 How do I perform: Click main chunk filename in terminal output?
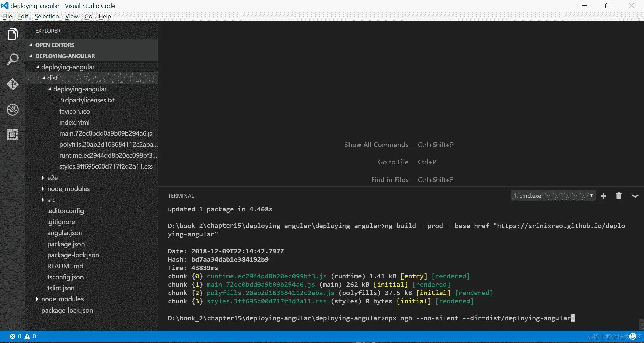(261, 284)
